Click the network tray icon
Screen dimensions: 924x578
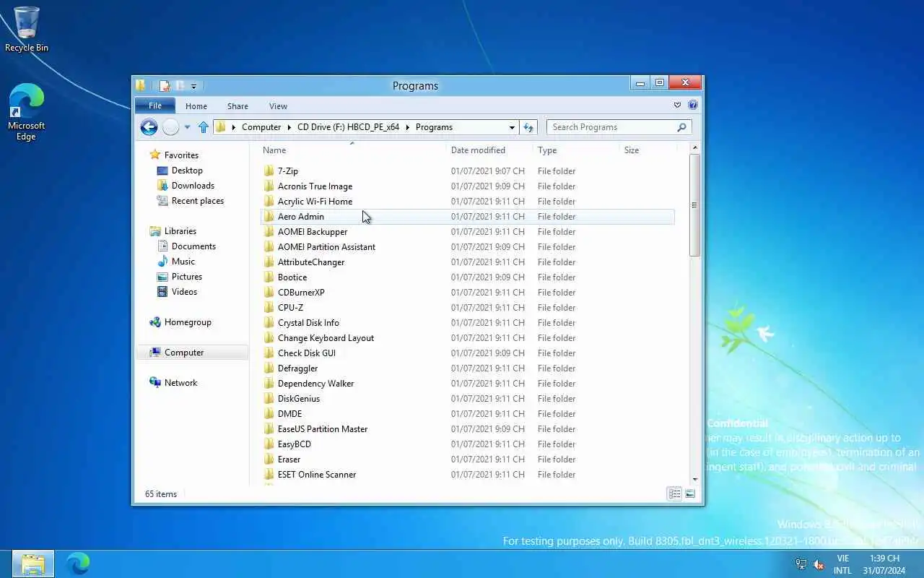pyautogui.click(x=801, y=564)
